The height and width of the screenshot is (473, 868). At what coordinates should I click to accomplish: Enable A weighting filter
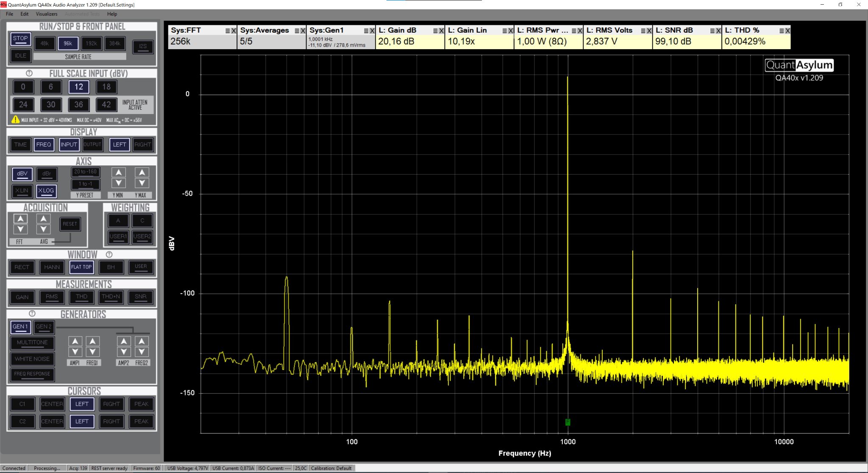[x=118, y=220]
